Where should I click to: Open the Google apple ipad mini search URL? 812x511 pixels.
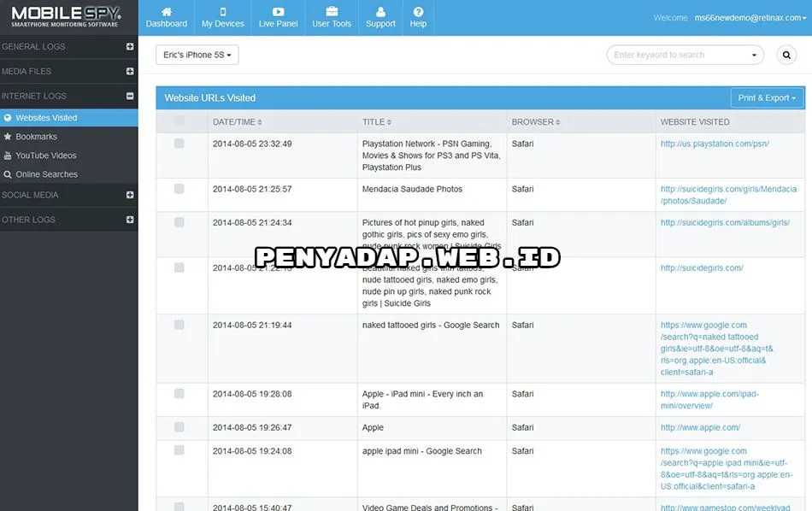[727, 468]
